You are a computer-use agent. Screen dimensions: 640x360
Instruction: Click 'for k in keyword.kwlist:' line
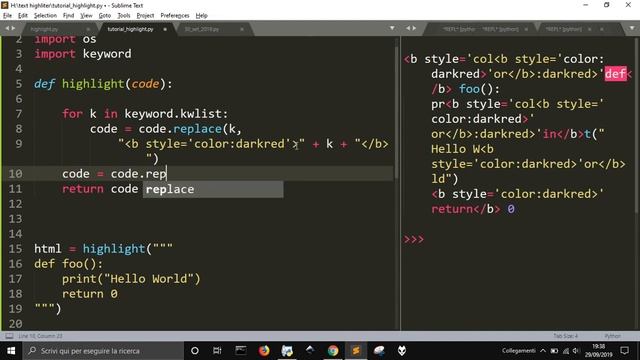pyautogui.click(x=145, y=114)
